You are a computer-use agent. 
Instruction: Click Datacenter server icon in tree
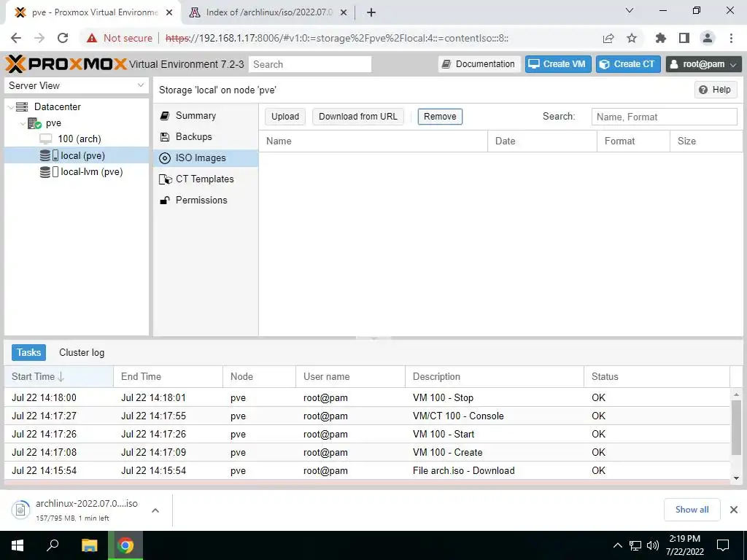22,106
